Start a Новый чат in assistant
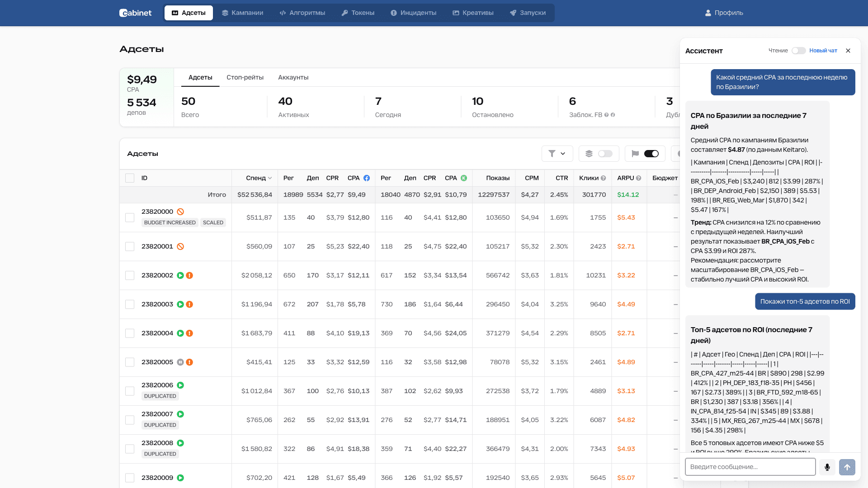This screenshot has width=868, height=488. [x=823, y=51]
